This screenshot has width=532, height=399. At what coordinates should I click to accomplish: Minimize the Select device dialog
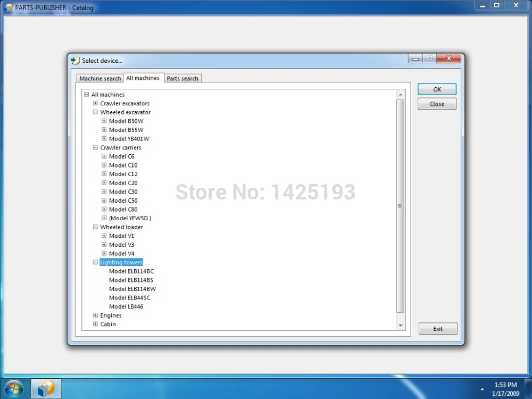(415, 59)
